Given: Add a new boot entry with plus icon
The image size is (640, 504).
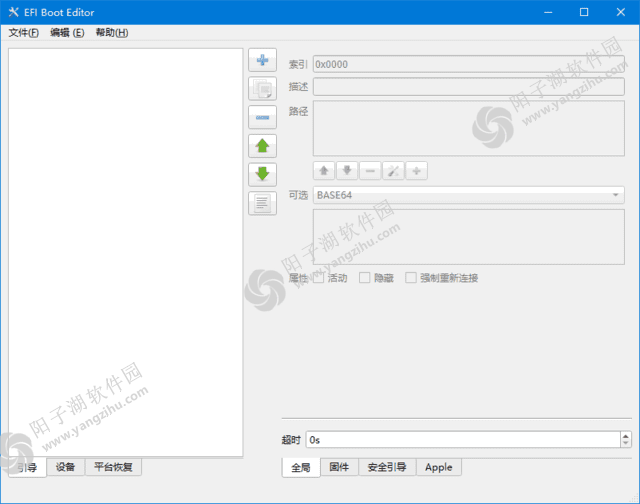Looking at the screenshot, I should [x=262, y=60].
